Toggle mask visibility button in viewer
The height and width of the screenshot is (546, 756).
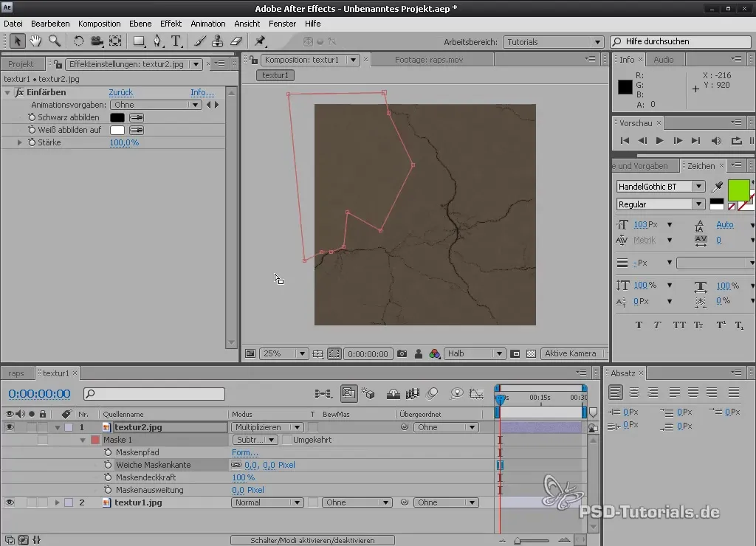coord(334,353)
